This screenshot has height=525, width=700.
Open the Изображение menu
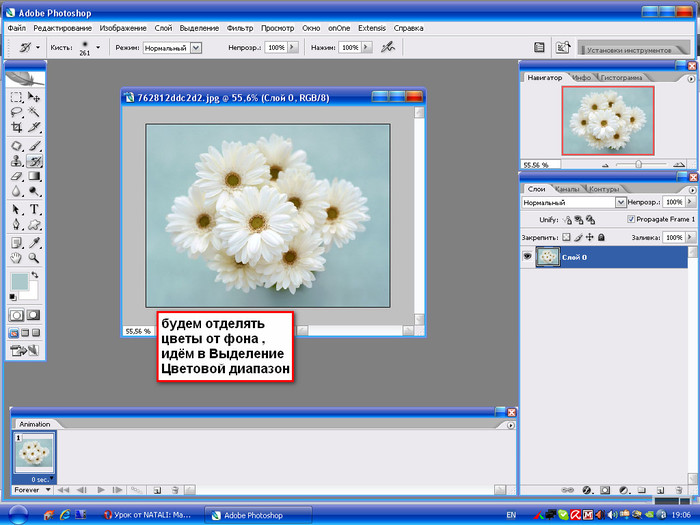click(123, 28)
